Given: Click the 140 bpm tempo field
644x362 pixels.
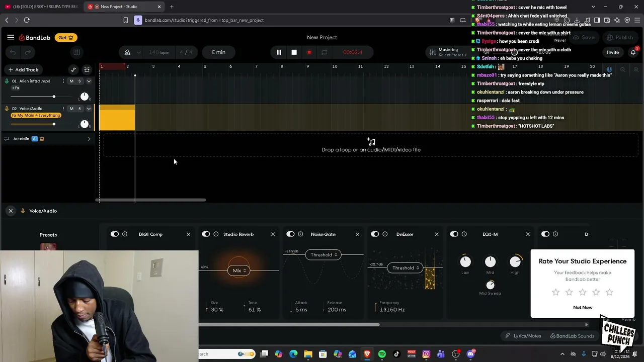Looking at the screenshot, I should [x=159, y=52].
